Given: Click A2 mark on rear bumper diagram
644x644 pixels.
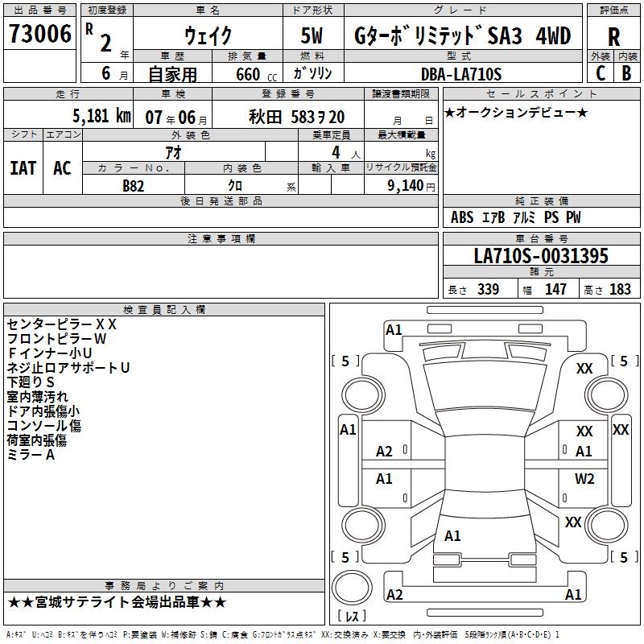Looking at the screenshot, I should click(x=394, y=594).
